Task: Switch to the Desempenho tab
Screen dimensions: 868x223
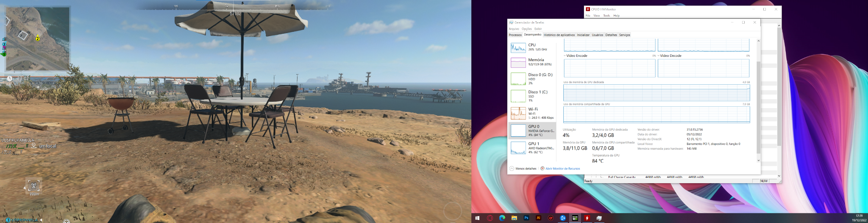Action: [532, 35]
